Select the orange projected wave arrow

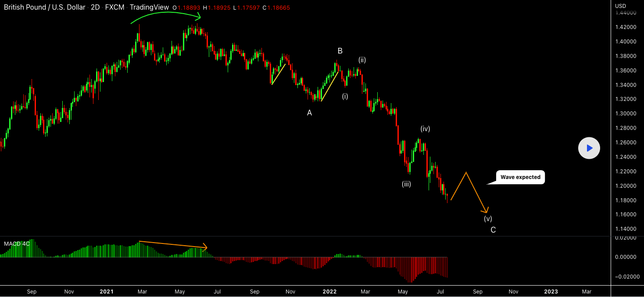click(469, 193)
